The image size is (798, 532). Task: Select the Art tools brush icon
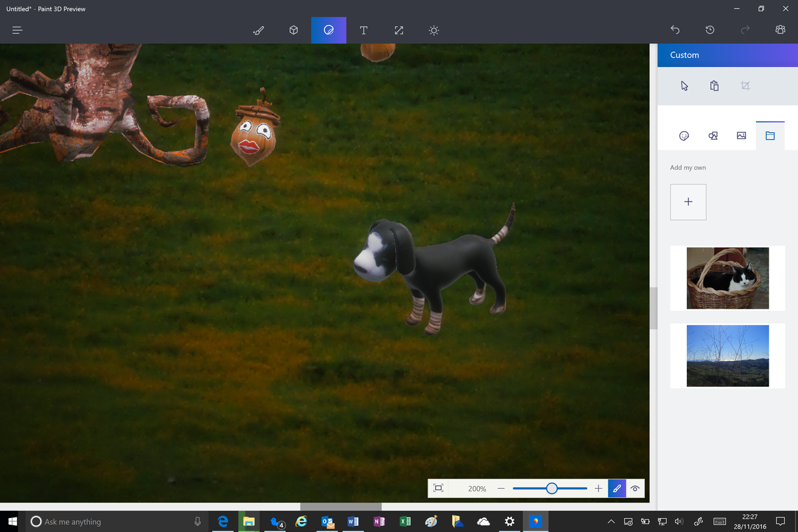tap(258, 30)
